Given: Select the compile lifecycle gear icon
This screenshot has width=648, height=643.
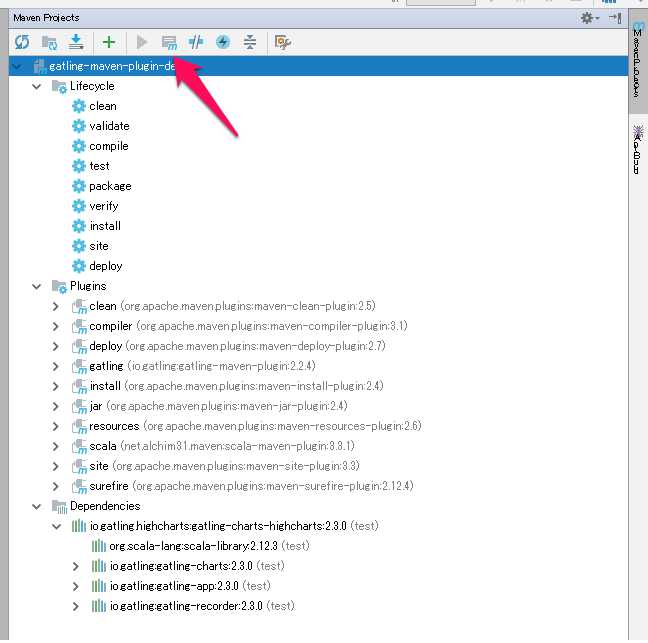Looking at the screenshot, I should pyautogui.click(x=79, y=146).
